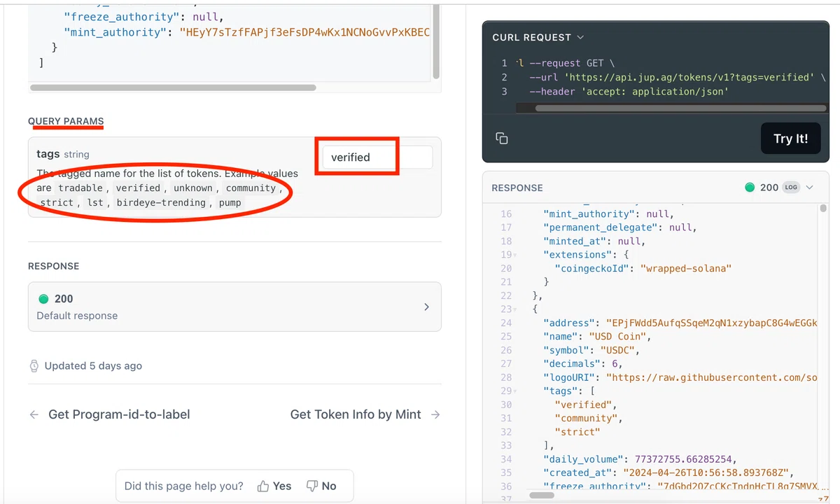Click the "permanent_delegate": null line

620,227
